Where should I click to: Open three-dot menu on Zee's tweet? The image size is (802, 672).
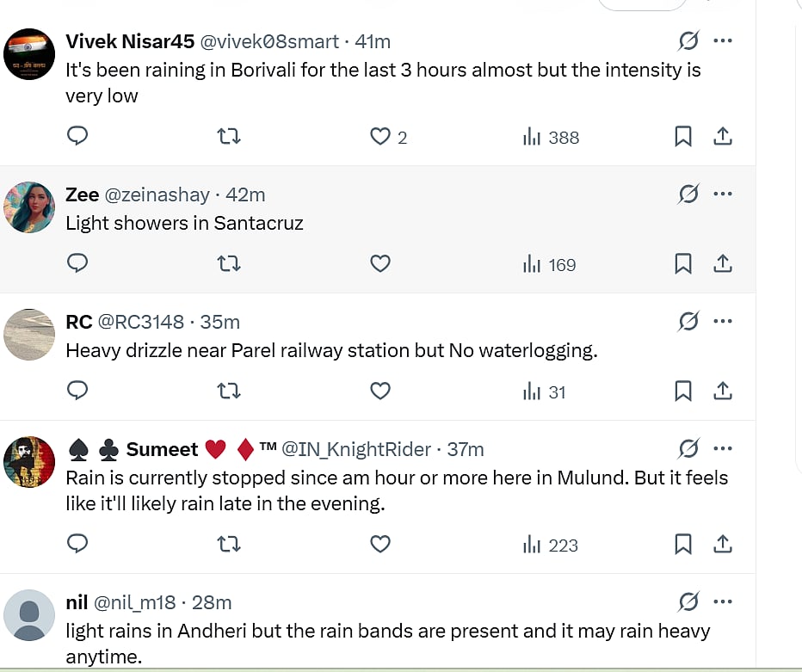point(723,194)
